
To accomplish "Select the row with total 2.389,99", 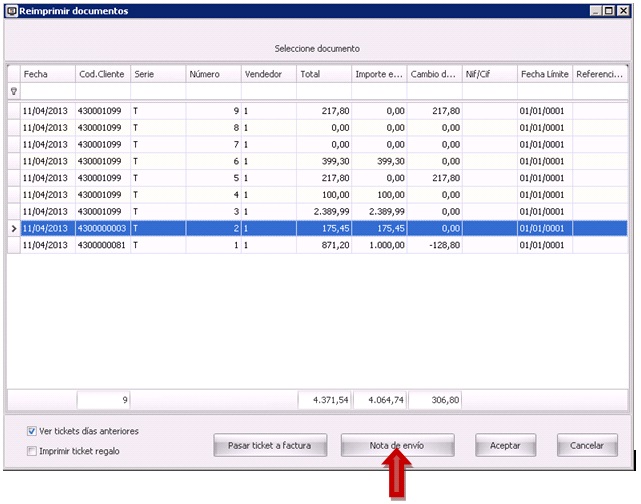I will 324,212.
